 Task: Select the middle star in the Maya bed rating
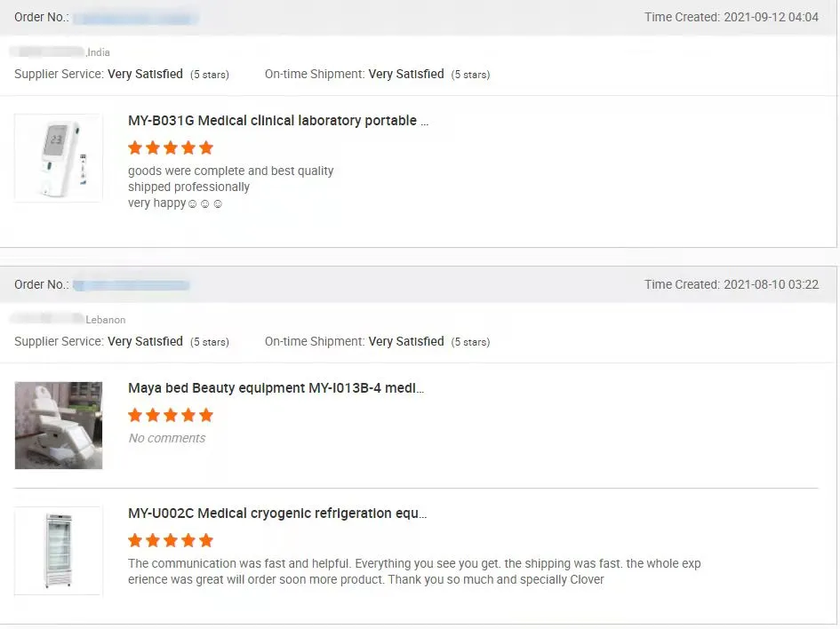click(171, 415)
